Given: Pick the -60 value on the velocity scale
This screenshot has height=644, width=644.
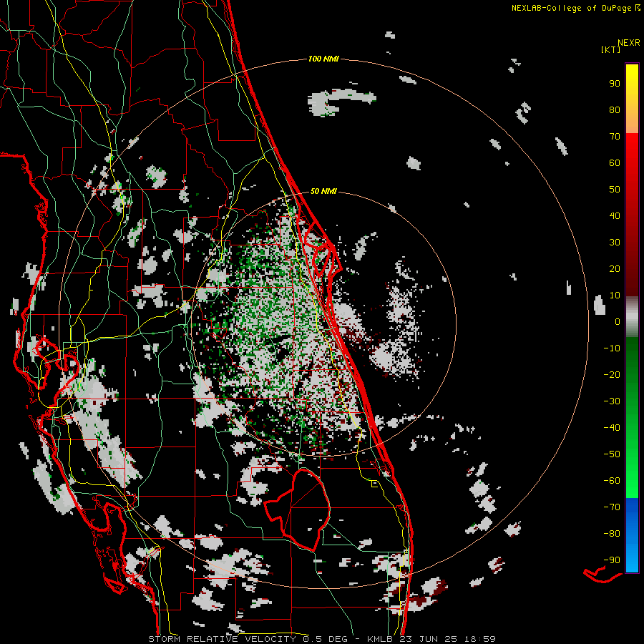Looking at the screenshot, I should pos(612,481).
